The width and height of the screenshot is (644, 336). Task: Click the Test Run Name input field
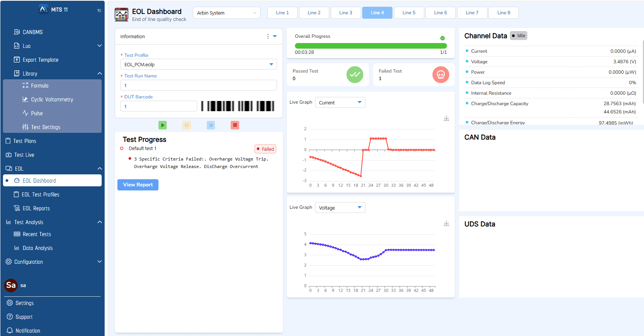tap(198, 85)
